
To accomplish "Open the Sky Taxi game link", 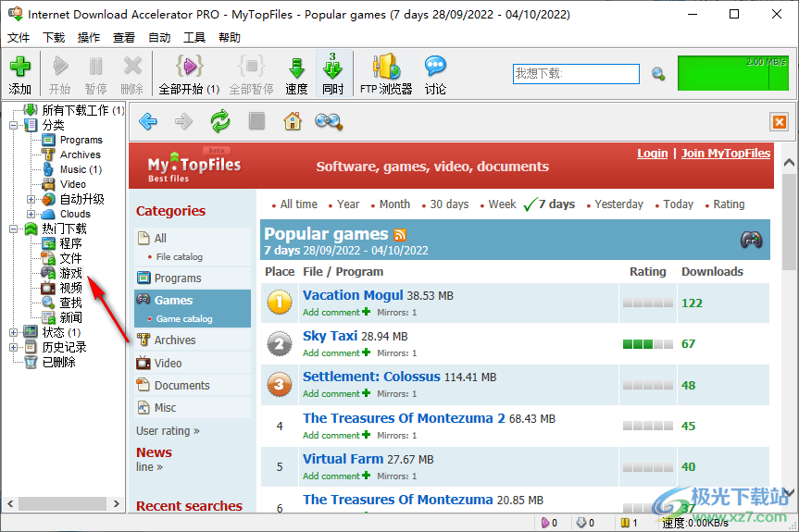I will tap(330, 336).
